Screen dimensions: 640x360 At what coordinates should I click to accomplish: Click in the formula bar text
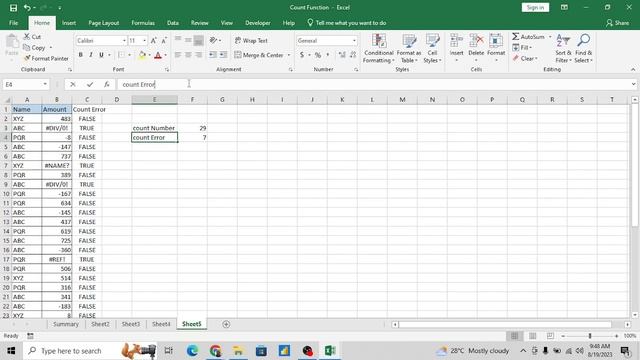(139, 84)
